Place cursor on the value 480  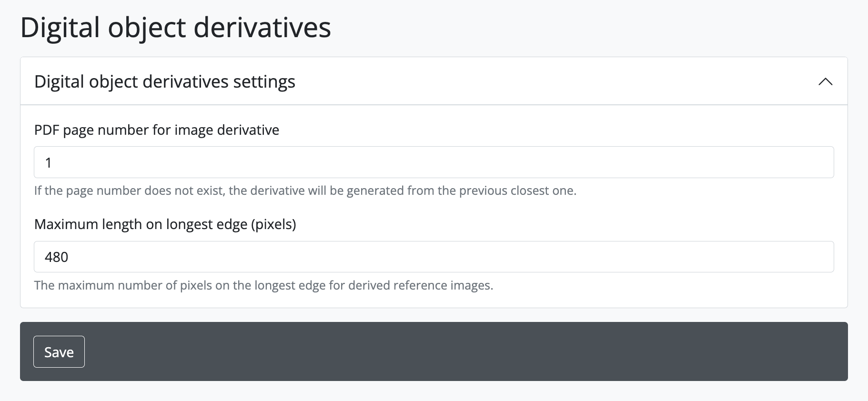[57, 257]
